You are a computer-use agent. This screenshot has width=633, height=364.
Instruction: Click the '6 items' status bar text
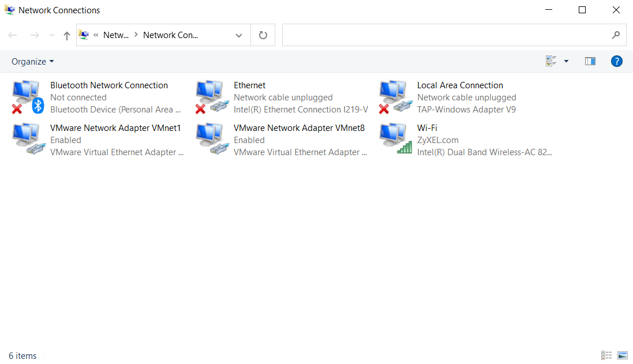[x=23, y=355]
